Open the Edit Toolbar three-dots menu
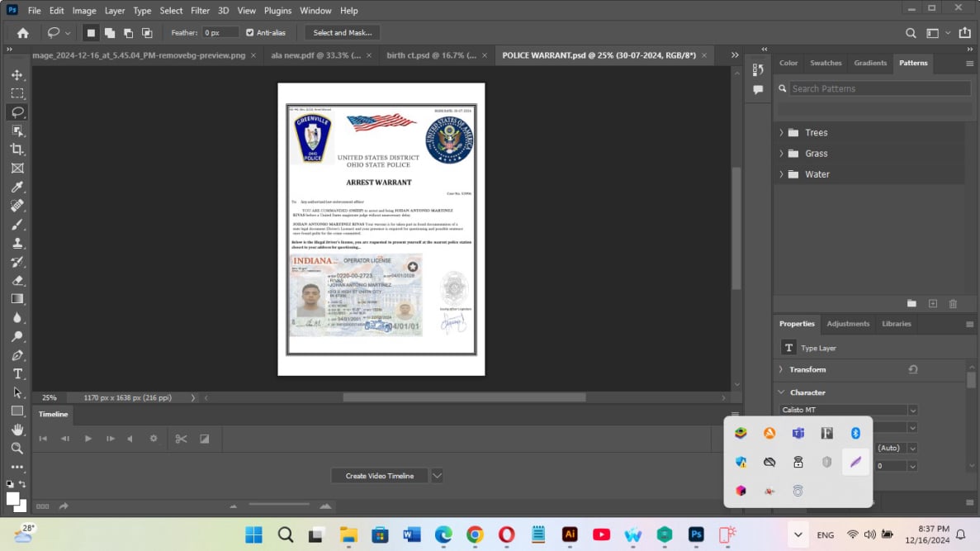Image resolution: width=980 pixels, height=551 pixels. click(17, 468)
